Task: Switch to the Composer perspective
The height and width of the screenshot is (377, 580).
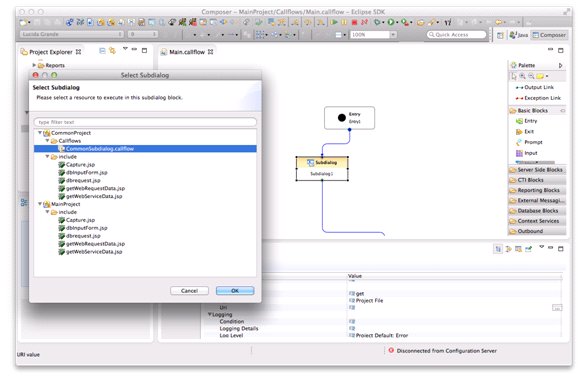Action: click(549, 35)
